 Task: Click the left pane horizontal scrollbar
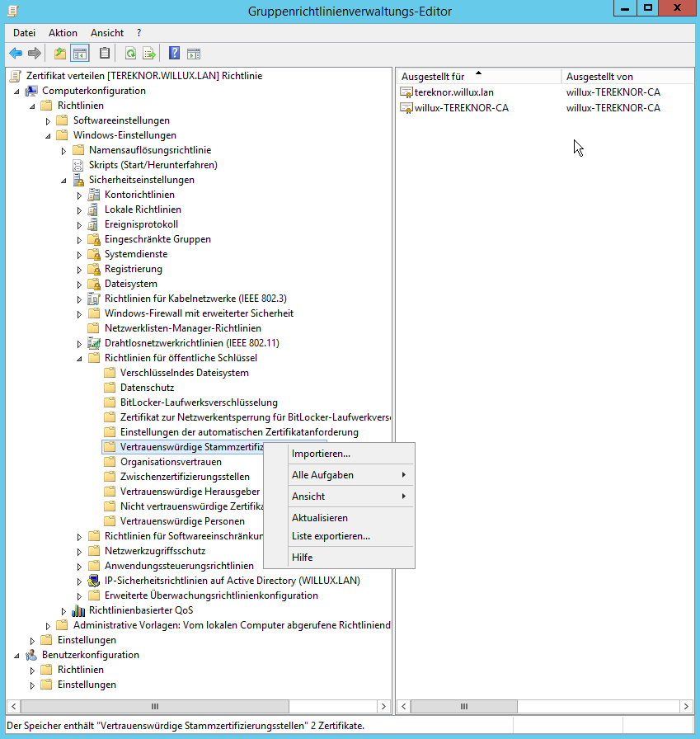point(198,707)
